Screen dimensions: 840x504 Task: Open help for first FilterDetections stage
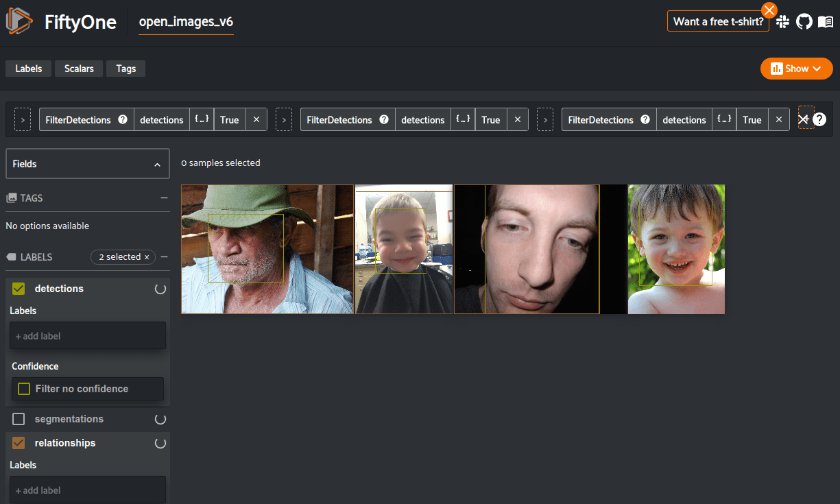(123, 119)
